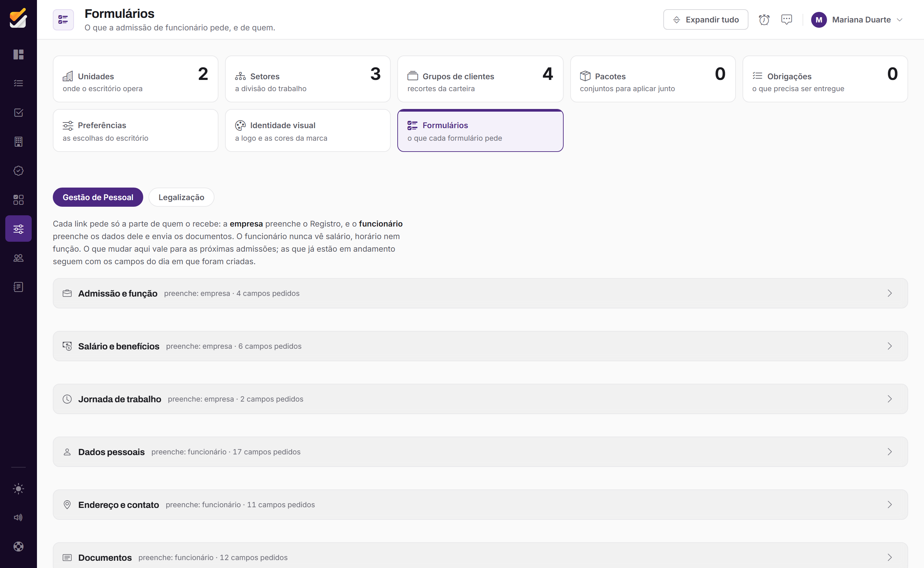Viewport: 924px width, 568px height.
Task: Open the Grupos de clientes card
Action: click(480, 79)
